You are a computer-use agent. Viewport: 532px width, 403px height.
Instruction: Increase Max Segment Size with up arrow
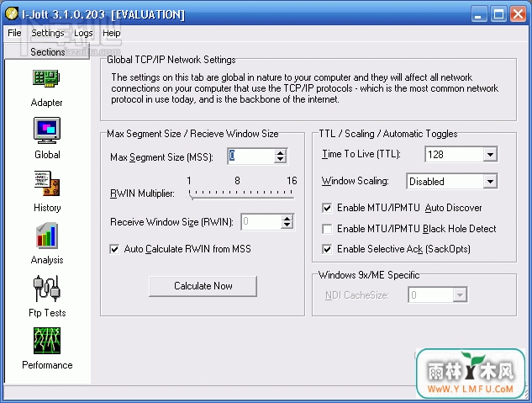(x=280, y=153)
